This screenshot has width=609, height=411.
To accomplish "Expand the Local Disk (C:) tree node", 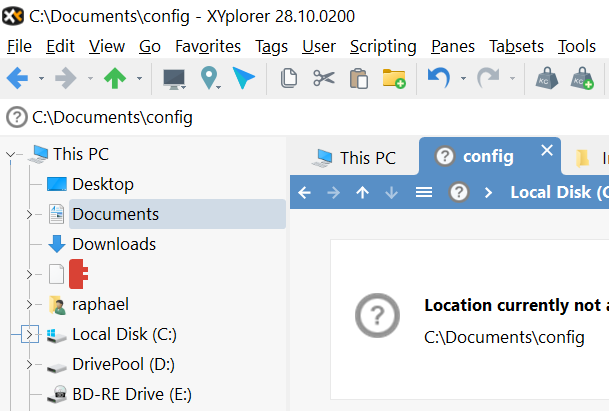I will (x=29, y=334).
